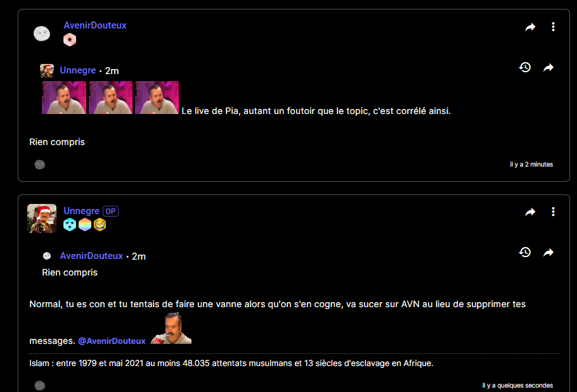Jump to Unnegre's quoted message using its arrow
The image size is (577, 392).
pyautogui.click(x=548, y=68)
